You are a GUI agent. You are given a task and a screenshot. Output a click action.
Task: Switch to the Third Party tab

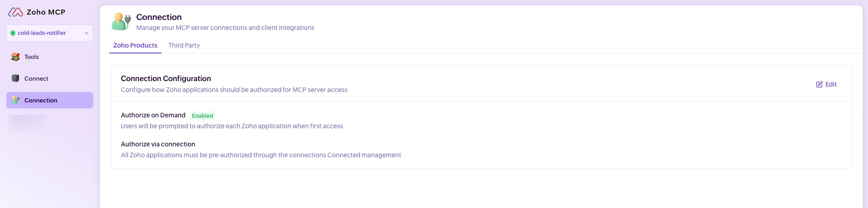[184, 45]
